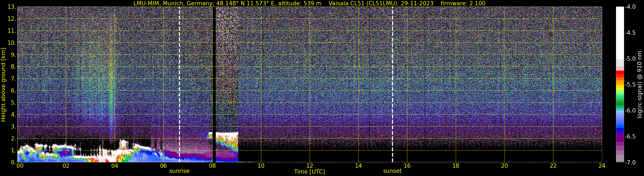The width and height of the screenshot is (644, 176).
Task: Click the 06 tick on the time axis
Action: 163,166
